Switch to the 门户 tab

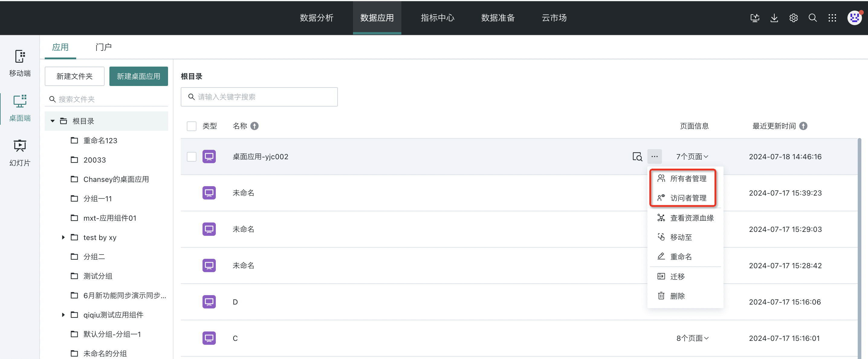tap(103, 47)
